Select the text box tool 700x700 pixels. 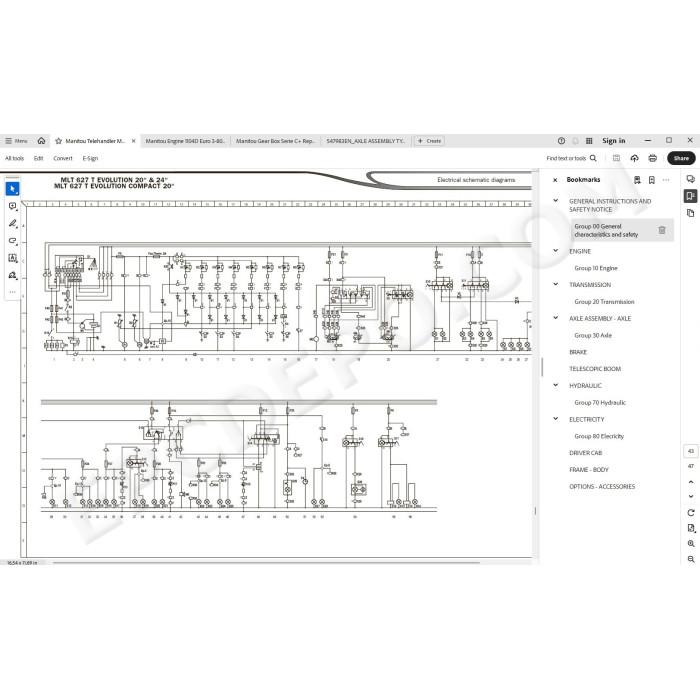tap(12, 258)
